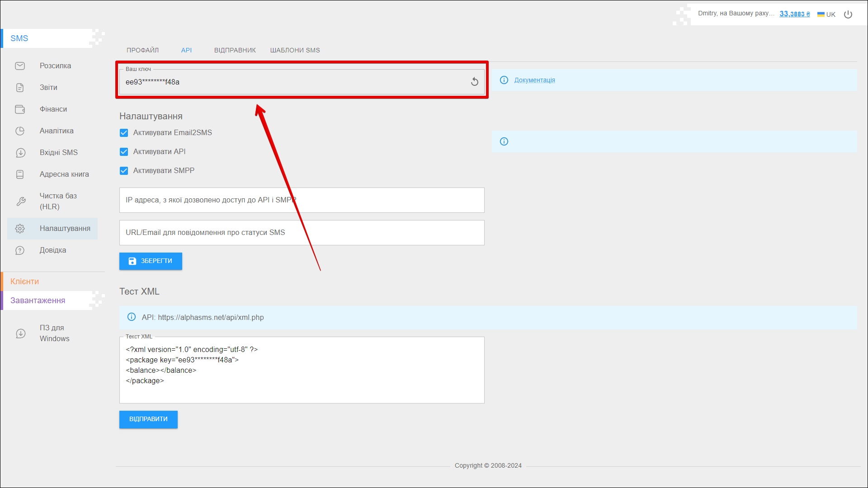Click the Розсилка envelope icon
Image resolution: width=868 pixels, height=488 pixels.
tap(20, 66)
